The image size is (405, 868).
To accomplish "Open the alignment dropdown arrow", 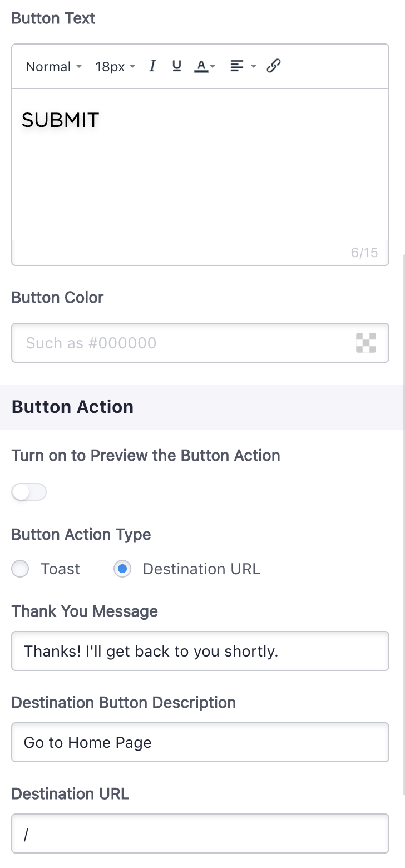I will pyautogui.click(x=254, y=66).
